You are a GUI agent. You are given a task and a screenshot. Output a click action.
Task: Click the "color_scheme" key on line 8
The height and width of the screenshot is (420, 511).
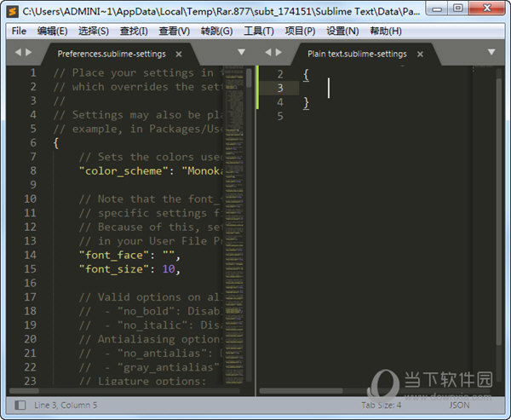pyautogui.click(x=125, y=171)
